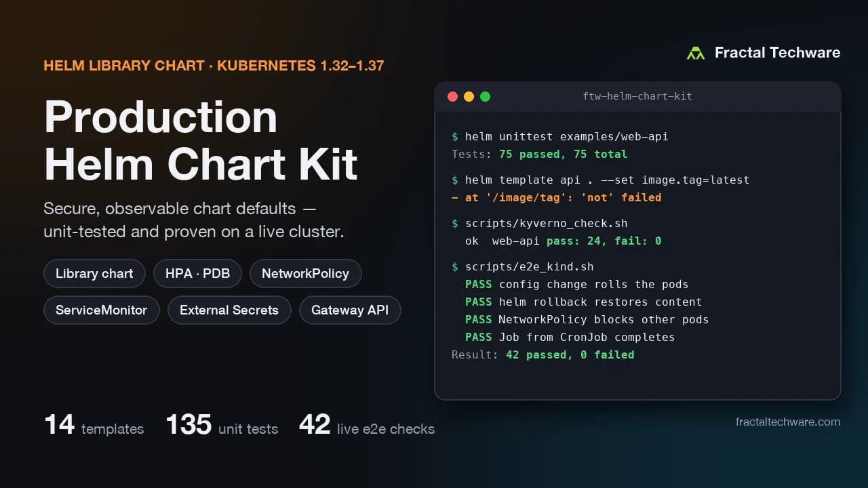Click the 'pass: 24, fail: 0' output
Image resolution: width=868 pixels, height=488 pixels.
point(604,241)
